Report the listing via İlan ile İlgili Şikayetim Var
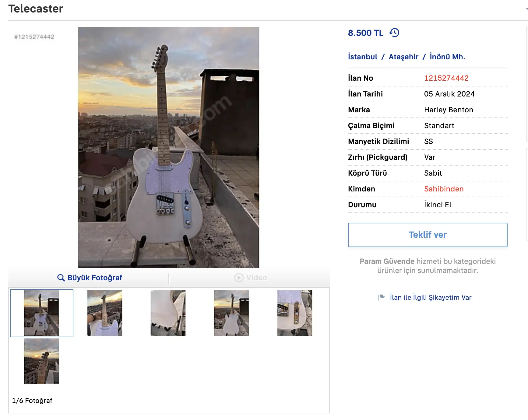Viewport: 528px width, 420px height. (x=430, y=297)
